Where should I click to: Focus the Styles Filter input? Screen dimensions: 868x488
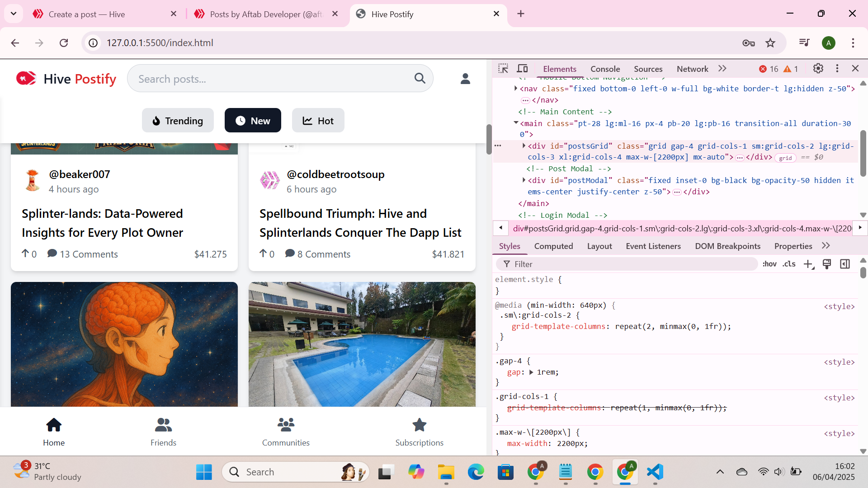tap(627, 264)
